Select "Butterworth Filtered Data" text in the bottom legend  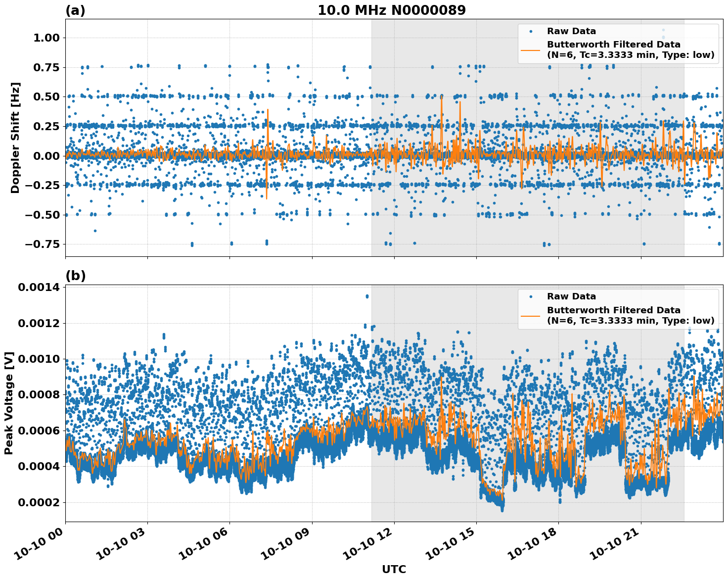tap(613, 310)
